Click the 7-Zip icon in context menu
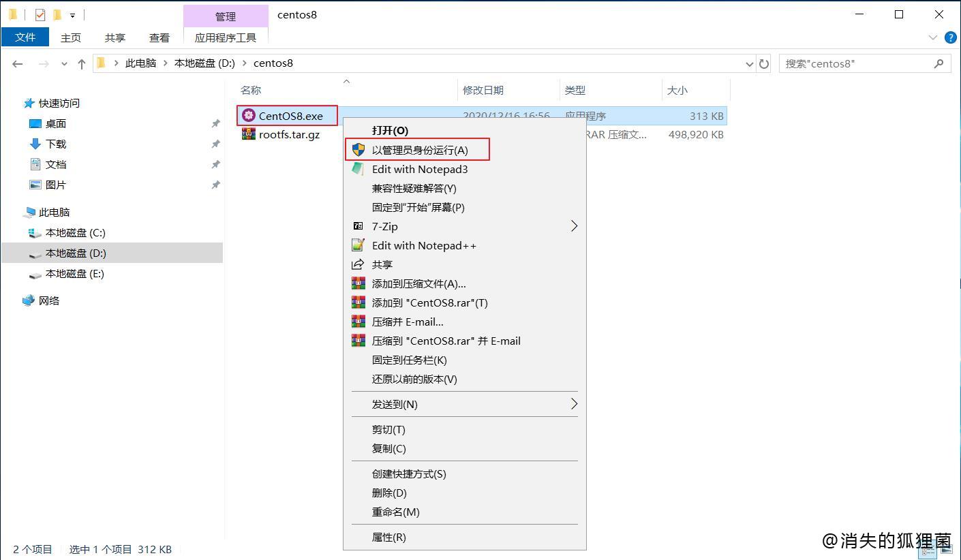Viewport: 961px width, 560px height. 358,226
